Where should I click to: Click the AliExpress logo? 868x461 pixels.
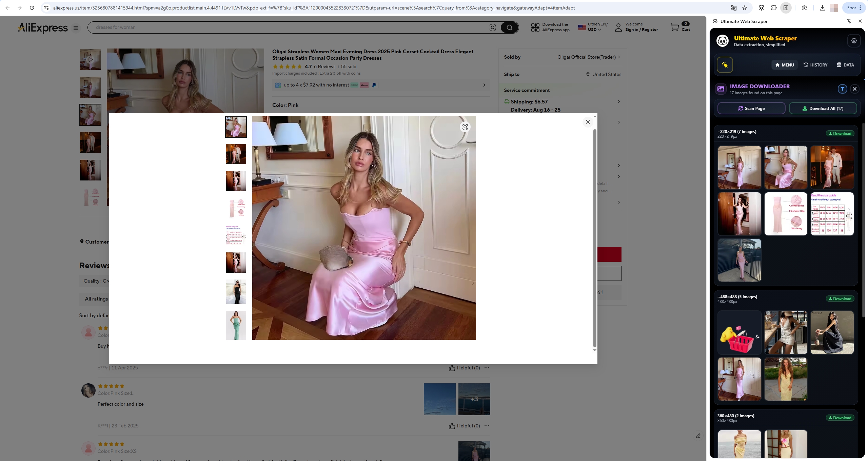coord(43,27)
